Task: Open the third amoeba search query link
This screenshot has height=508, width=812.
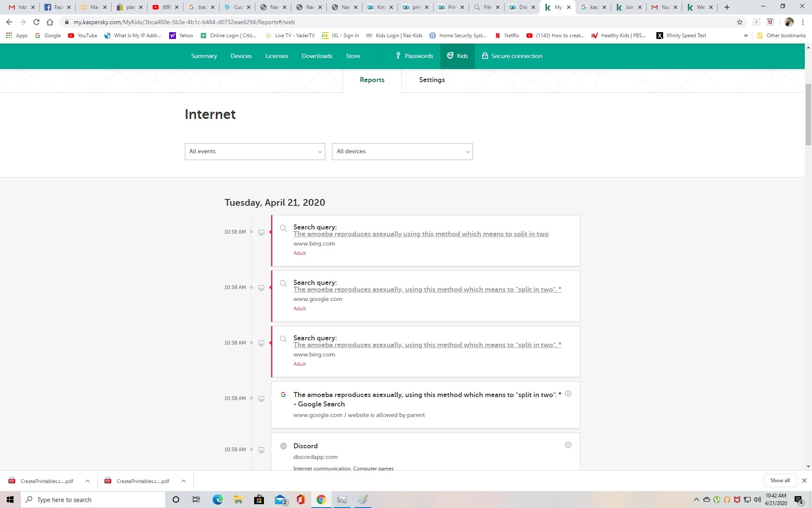Action: [x=427, y=345]
